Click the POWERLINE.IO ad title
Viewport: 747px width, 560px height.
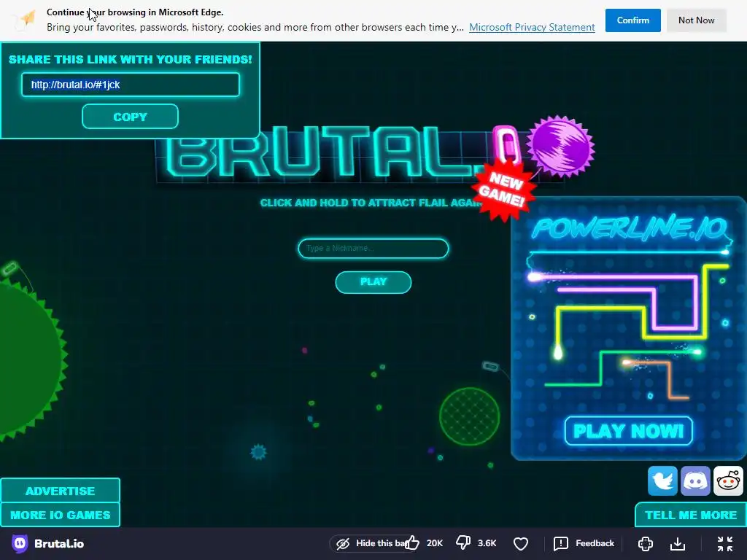(x=629, y=227)
